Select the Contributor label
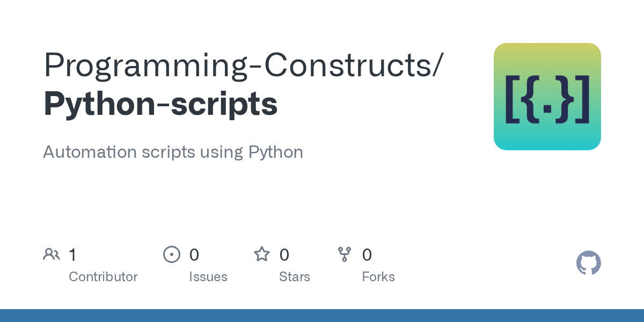 click(103, 277)
